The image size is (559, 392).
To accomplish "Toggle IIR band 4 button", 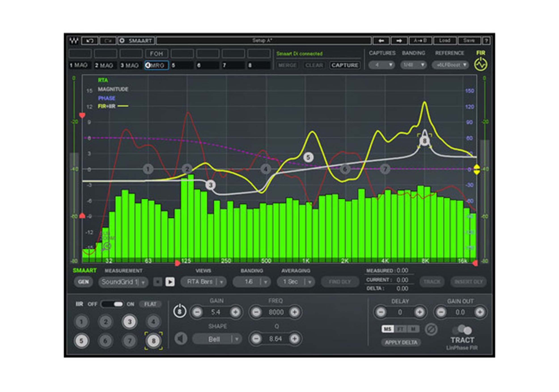I will (x=153, y=322).
